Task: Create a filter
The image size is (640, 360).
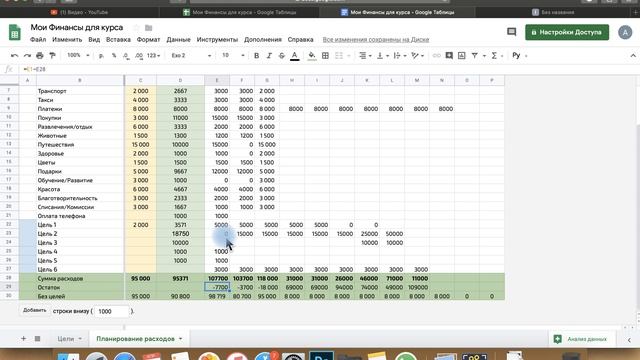Action: pos(475,56)
